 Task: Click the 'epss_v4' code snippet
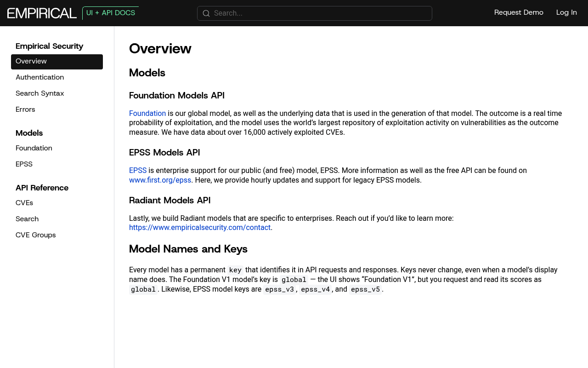click(316, 289)
